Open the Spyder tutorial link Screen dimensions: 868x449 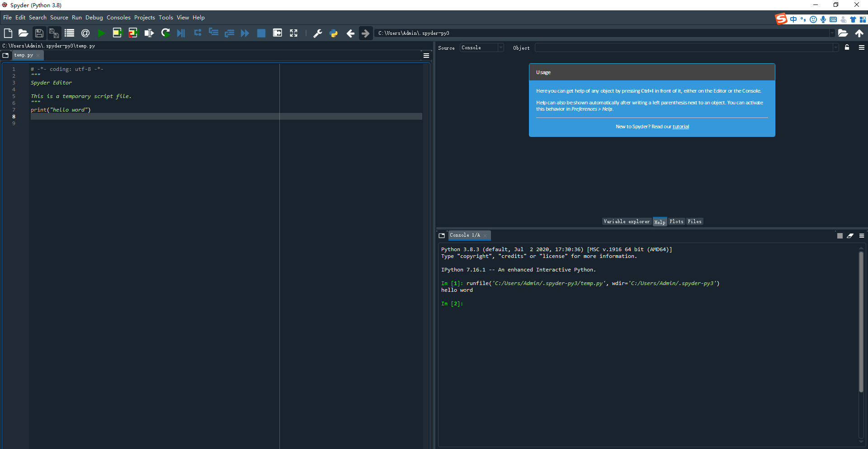681,126
